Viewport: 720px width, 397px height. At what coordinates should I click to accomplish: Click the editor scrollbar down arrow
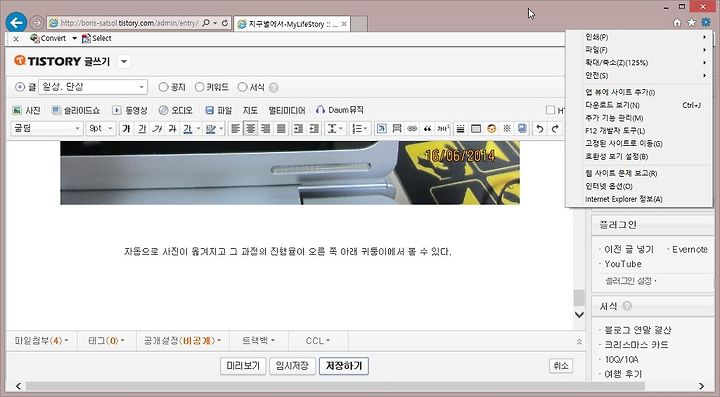[x=579, y=315]
